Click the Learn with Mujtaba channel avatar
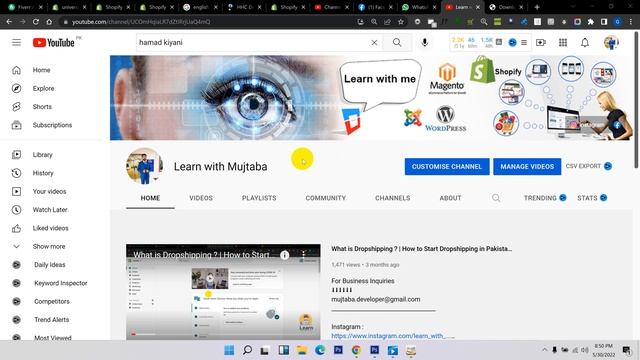 (144, 166)
